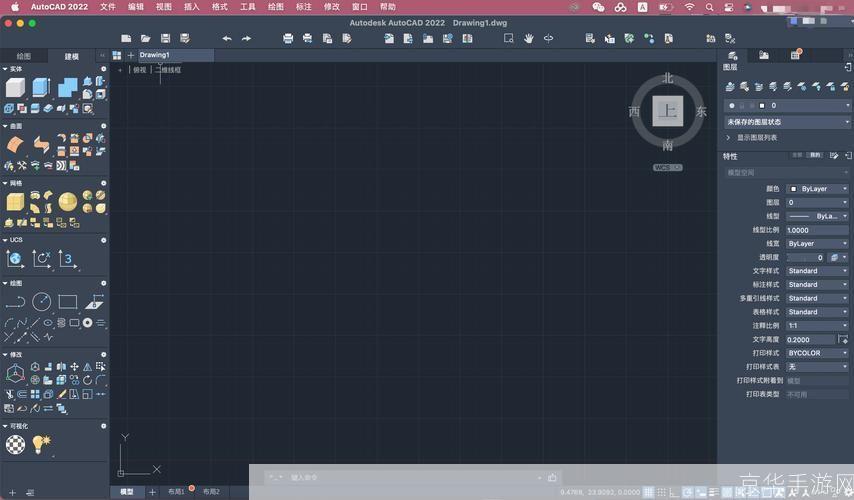Select the Move tool with four arrows

pos(74,367)
